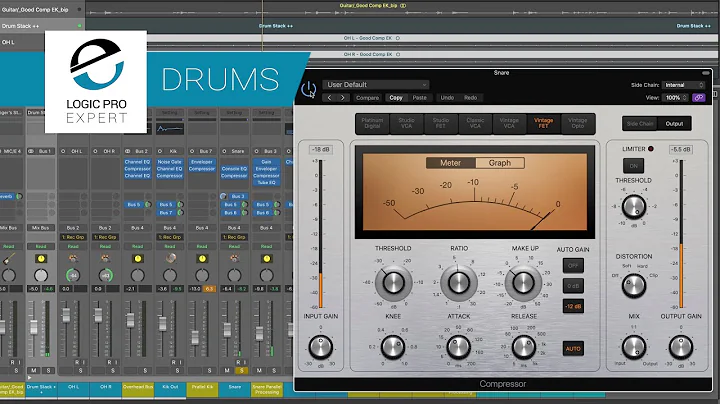
Task: Open the User Default preset menu
Action: point(376,84)
